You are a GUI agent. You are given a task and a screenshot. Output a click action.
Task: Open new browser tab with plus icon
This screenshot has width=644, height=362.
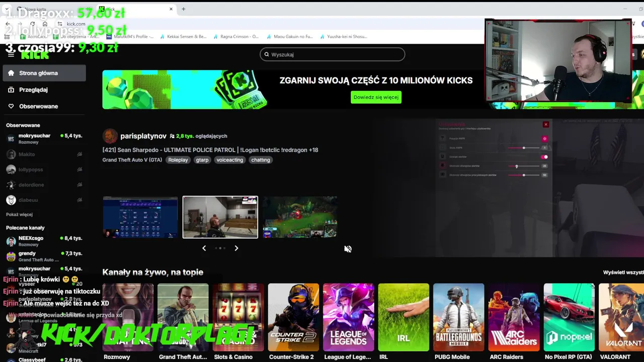(x=183, y=9)
